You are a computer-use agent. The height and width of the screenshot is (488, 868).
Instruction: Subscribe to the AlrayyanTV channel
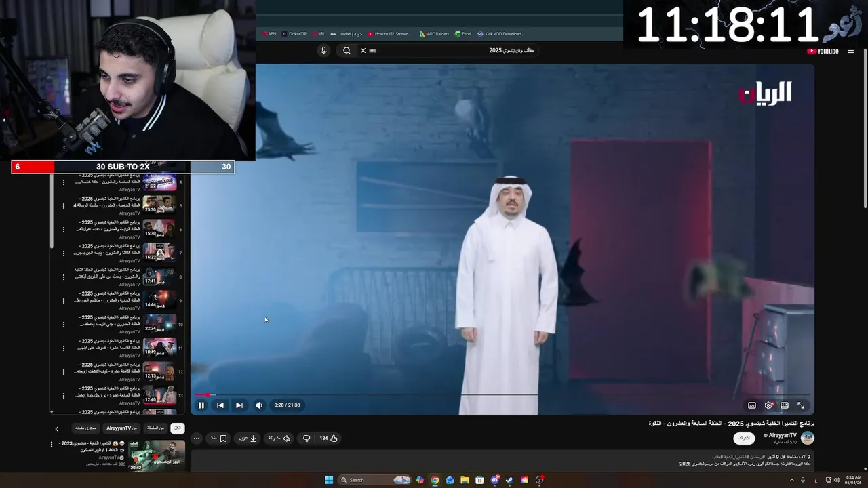coord(744,439)
